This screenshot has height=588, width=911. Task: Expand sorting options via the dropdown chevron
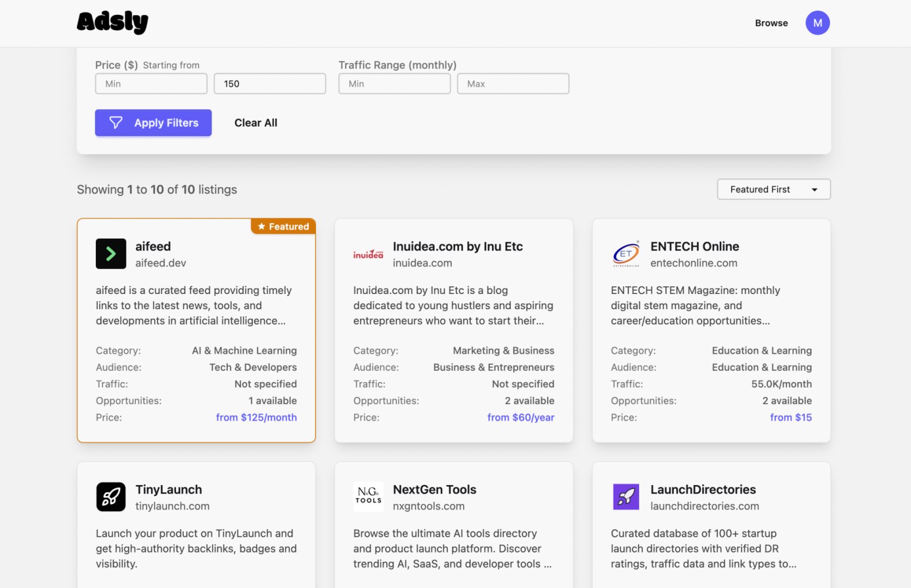pyautogui.click(x=814, y=189)
